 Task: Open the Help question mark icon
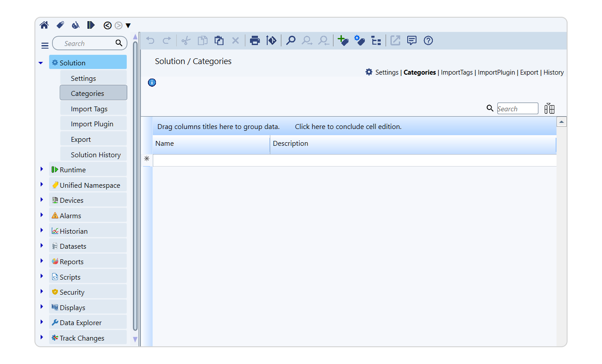pos(428,41)
